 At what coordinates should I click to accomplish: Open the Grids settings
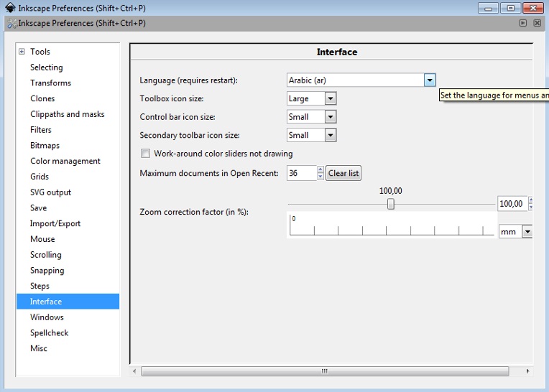pyautogui.click(x=40, y=177)
